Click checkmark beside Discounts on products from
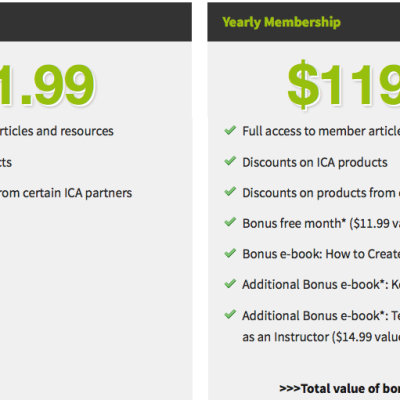 point(230,192)
